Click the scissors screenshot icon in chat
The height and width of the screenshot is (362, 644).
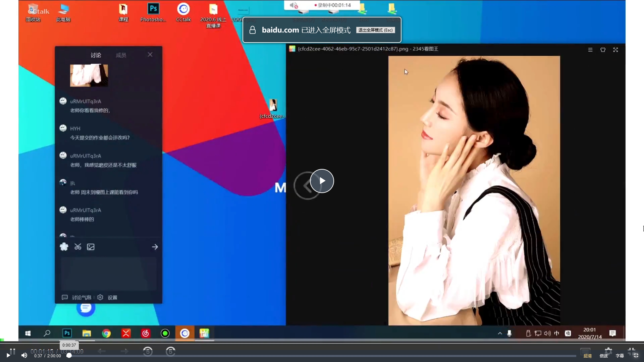(78, 247)
